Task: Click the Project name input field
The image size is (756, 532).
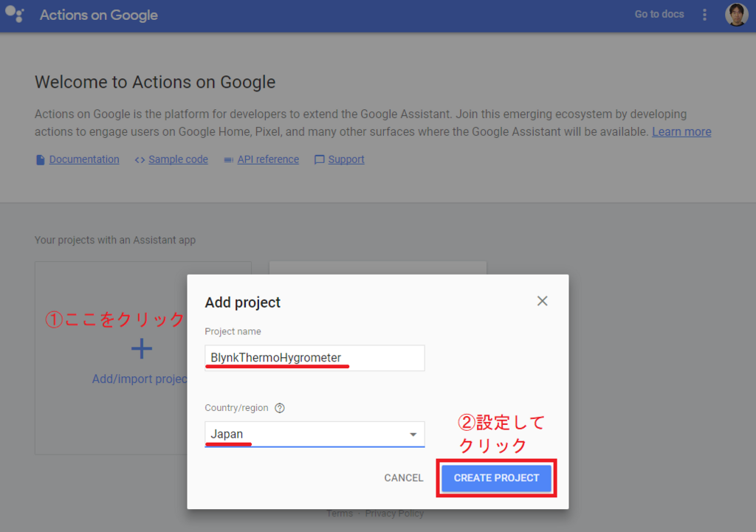Action: pyautogui.click(x=315, y=358)
